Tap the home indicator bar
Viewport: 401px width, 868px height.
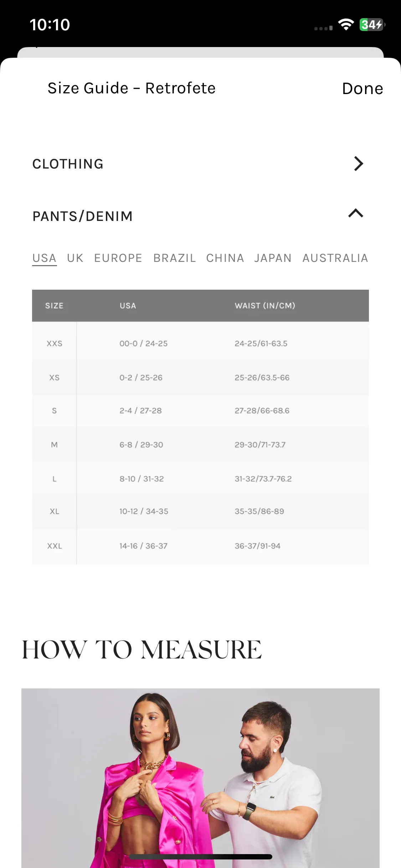201,857
